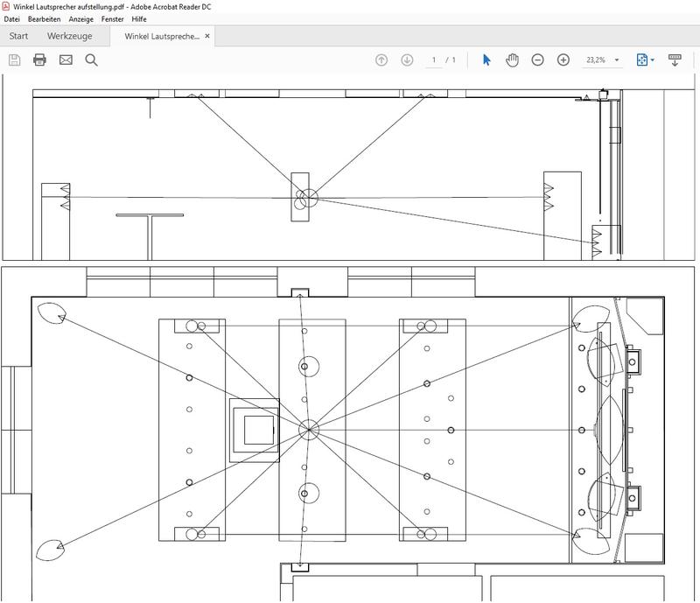Click the print icon in the toolbar
700x603 pixels.
[39, 60]
